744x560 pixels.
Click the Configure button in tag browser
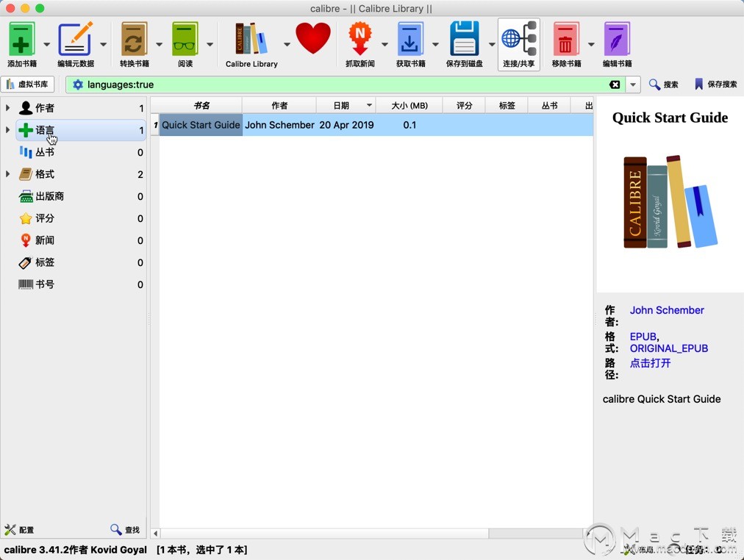point(19,530)
